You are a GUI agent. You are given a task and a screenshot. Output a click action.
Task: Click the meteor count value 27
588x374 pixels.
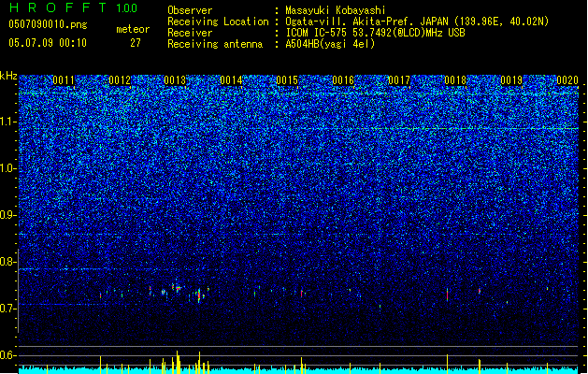(x=136, y=43)
